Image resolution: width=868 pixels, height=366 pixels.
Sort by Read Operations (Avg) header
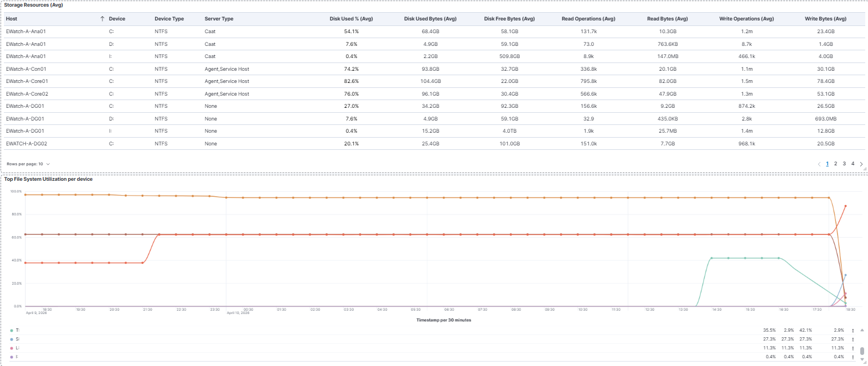[x=588, y=19]
